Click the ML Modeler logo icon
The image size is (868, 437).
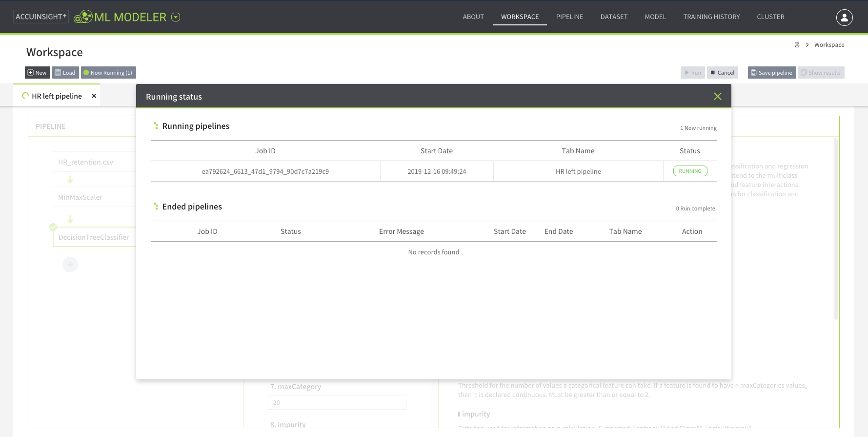click(x=83, y=17)
